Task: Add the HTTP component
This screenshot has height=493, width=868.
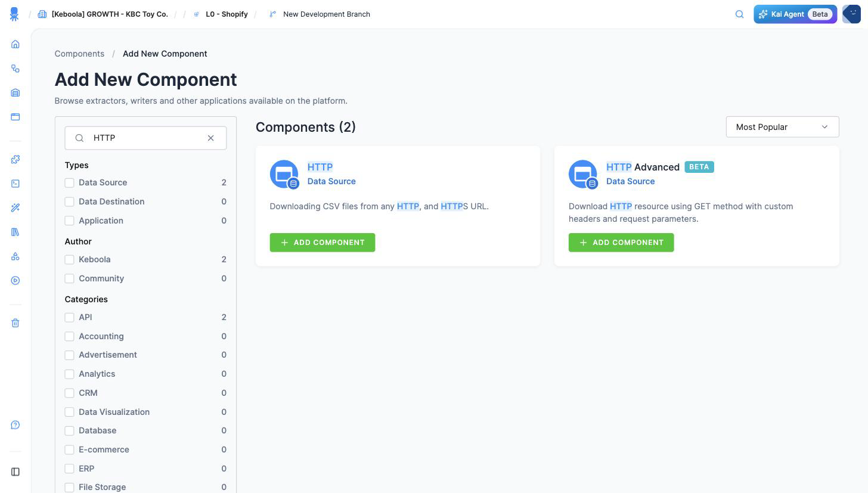Action: click(323, 243)
